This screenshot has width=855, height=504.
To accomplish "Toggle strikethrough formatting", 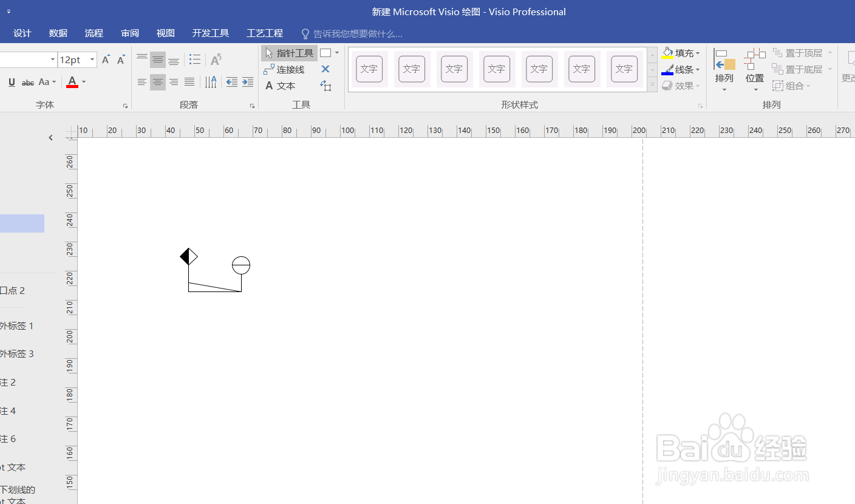I will click(x=27, y=82).
